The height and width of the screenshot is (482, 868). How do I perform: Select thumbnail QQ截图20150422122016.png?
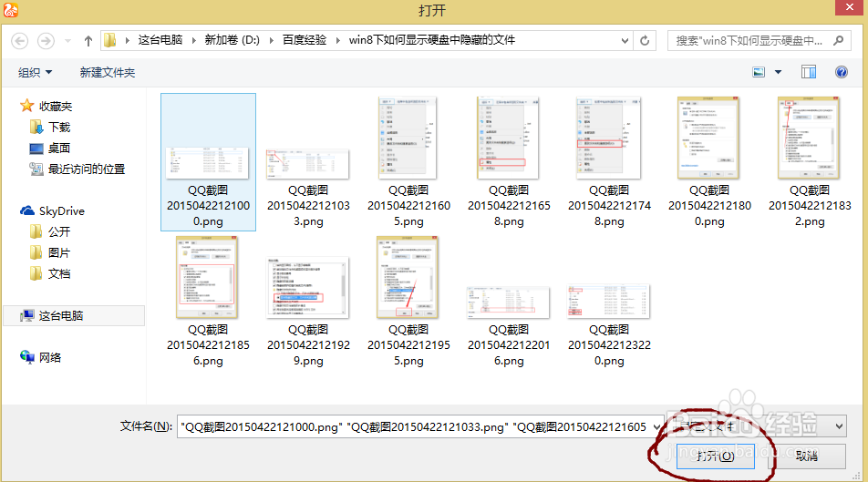pyautogui.click(x=509, y=302)
